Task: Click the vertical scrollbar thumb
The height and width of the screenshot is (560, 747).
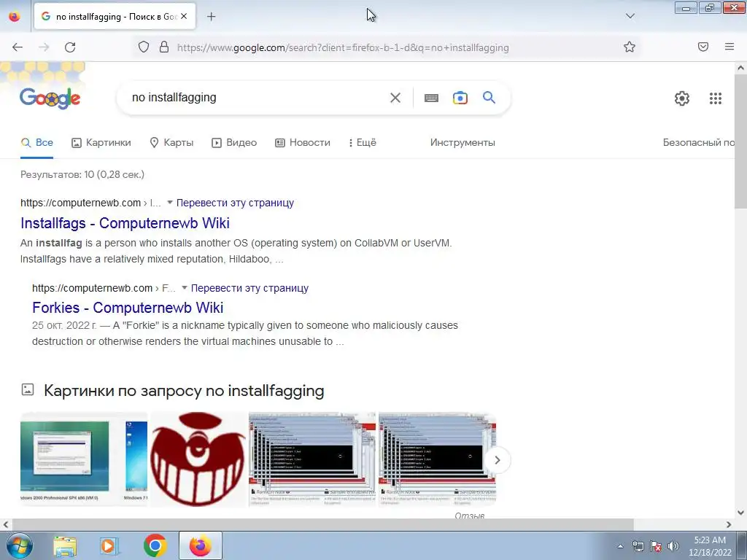Action: 741,141
